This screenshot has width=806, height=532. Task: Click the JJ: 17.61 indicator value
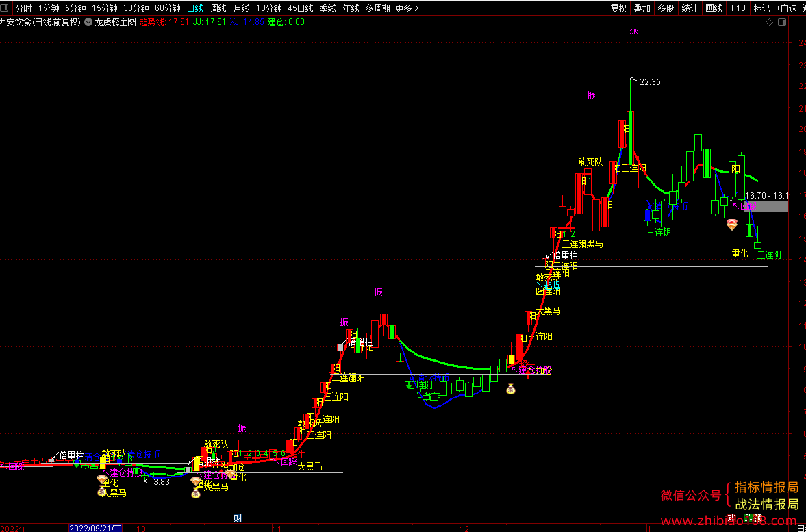[210, 22]
